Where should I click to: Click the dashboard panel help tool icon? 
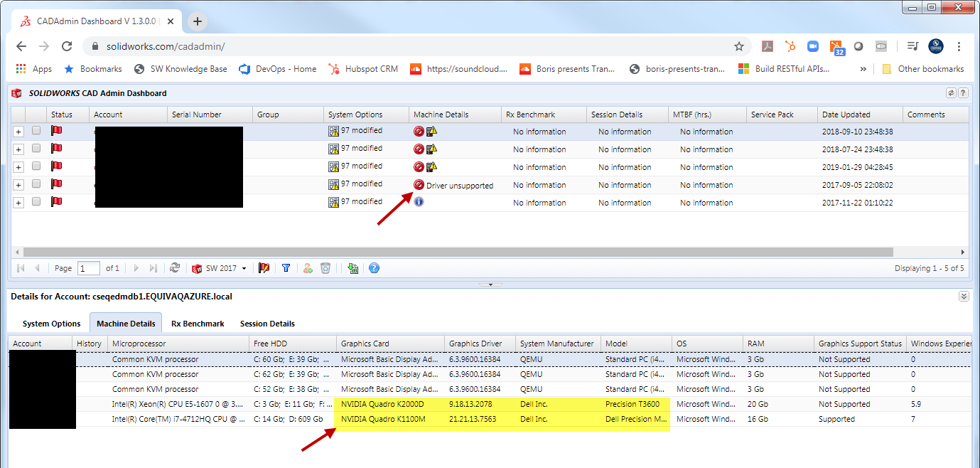[x=963, y=93]
